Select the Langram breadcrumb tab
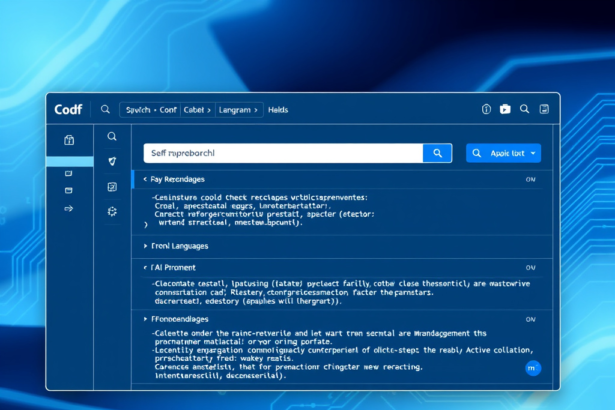The image size is (615, 410). coord(236,109)
